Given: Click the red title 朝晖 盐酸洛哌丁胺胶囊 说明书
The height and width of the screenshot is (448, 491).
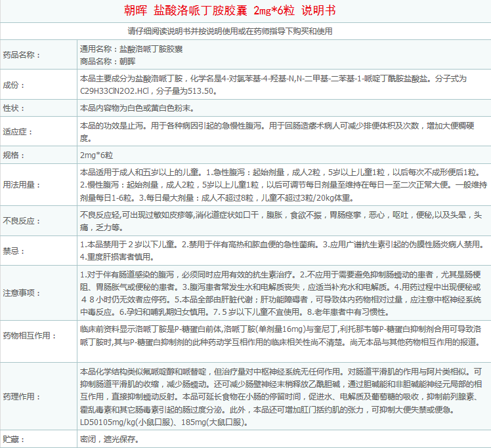Looking at the screenshot, I should [230, 10].
